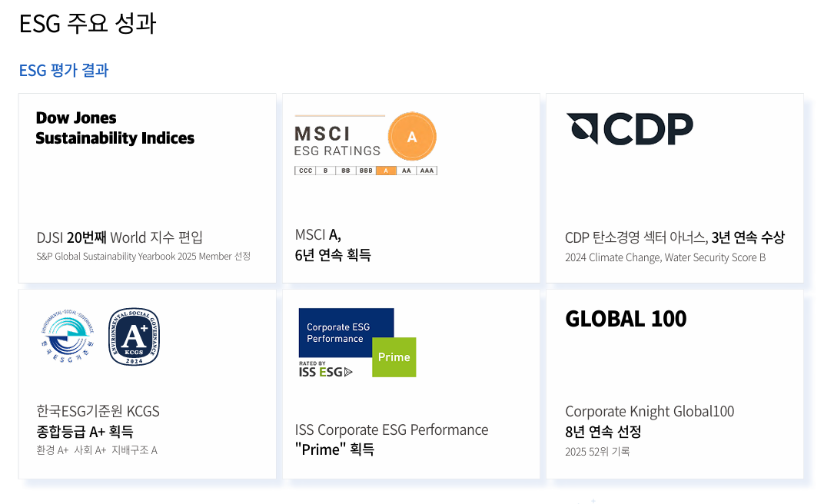
Task: Click the GLOBAL 100 logo text
Action: tap(626, 319)
